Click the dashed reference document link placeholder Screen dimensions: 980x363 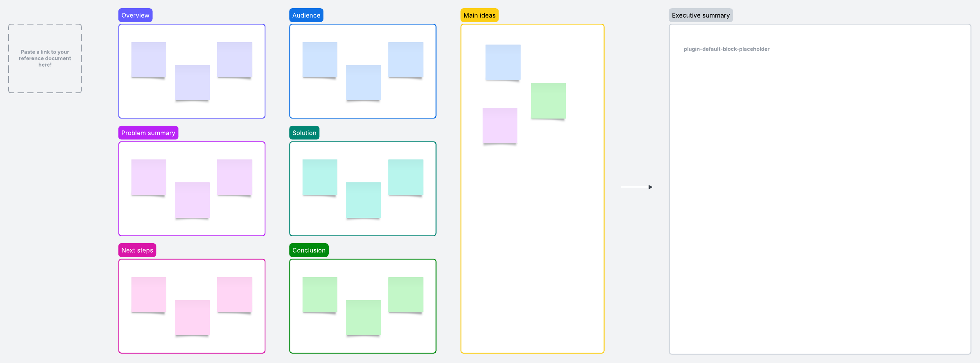click(x=45, y=58)
